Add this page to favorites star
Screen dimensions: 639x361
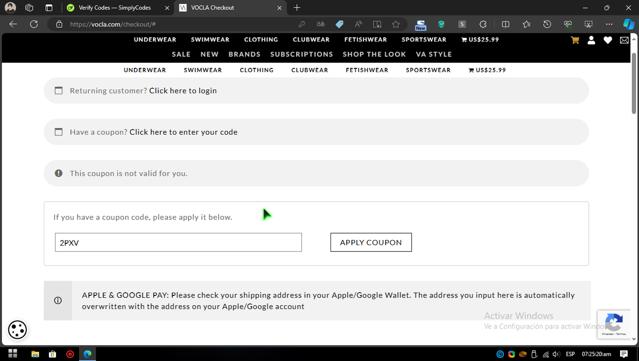[396, 24]
